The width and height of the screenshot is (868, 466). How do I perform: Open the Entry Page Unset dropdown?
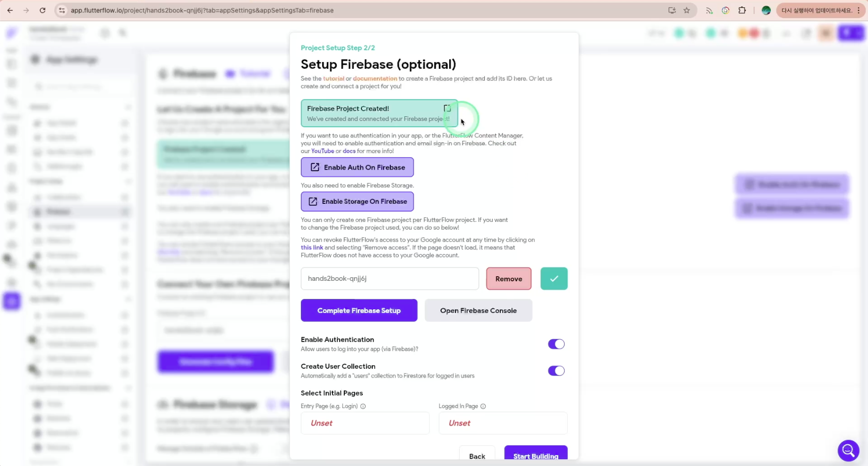(365, 423)
